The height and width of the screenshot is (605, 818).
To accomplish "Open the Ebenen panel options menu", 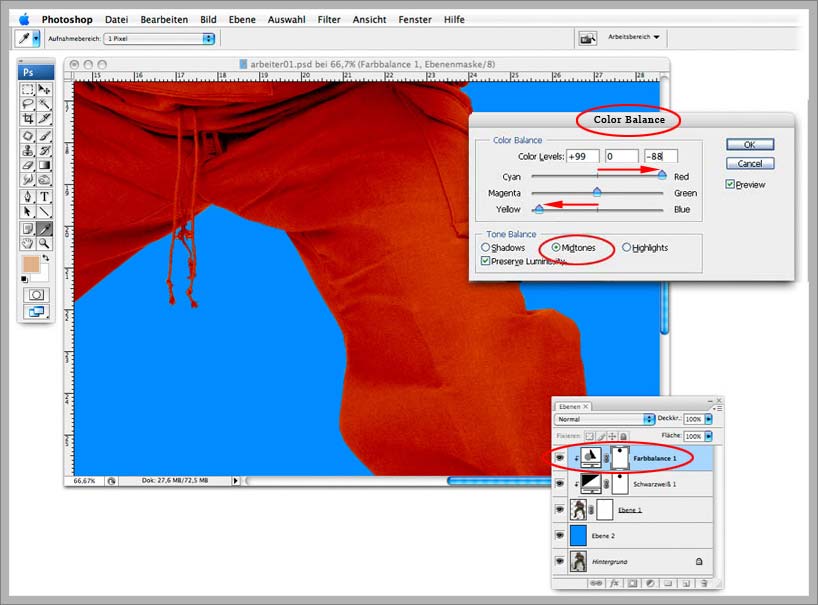I will point(719,408).
